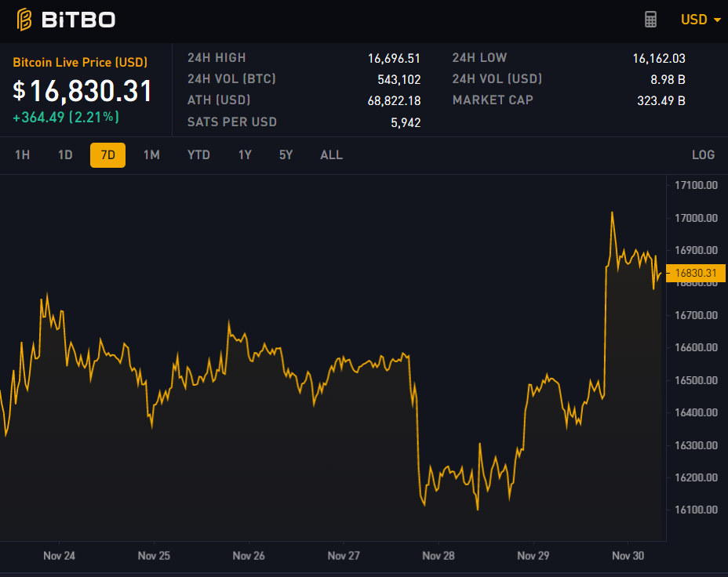This screenshot has height=577, width=728.
Task: Click the 24H VOL (USD) value 8.98 B
Action: click(x=668, y=80)
